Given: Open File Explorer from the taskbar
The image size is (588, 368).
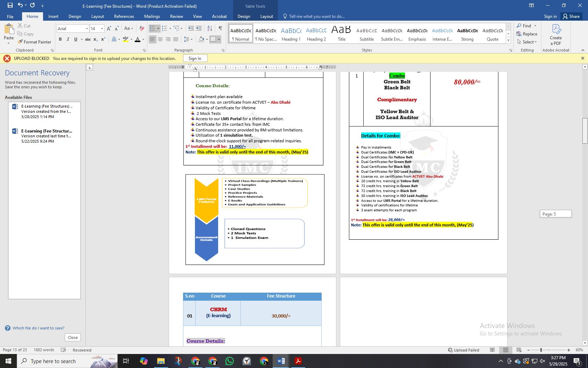Looking at the screenshot, I should click(161, 361).
